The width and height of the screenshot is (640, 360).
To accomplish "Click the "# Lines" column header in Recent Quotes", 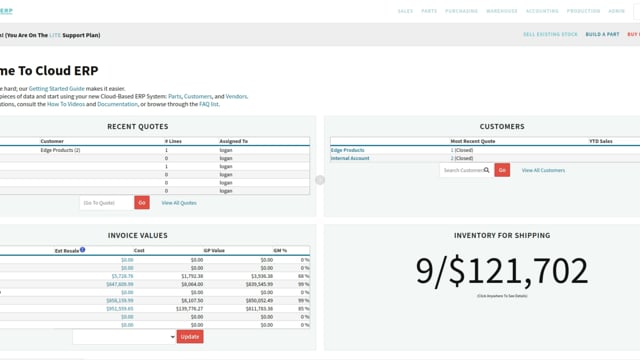I will pyautogui.click(x=173, y=141).
